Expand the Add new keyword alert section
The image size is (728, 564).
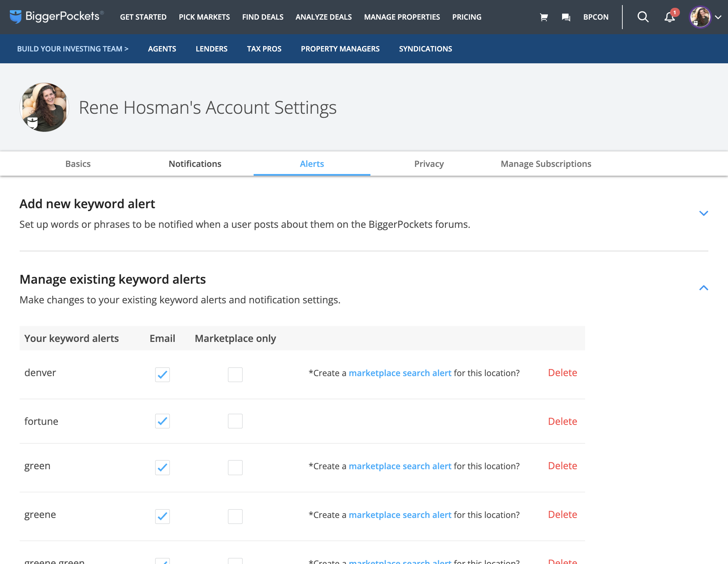click(704, 213)
